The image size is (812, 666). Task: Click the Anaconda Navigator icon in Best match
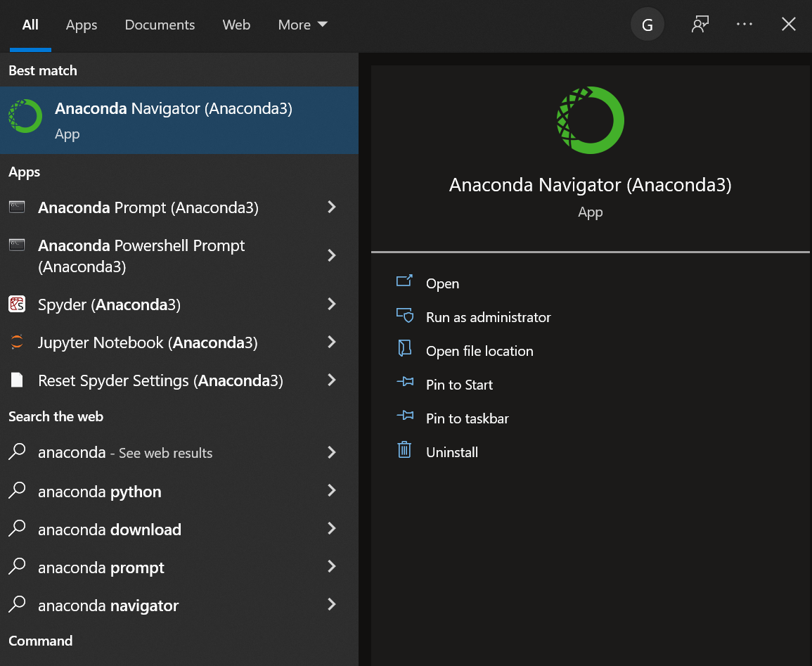click(x=25, y=116)
